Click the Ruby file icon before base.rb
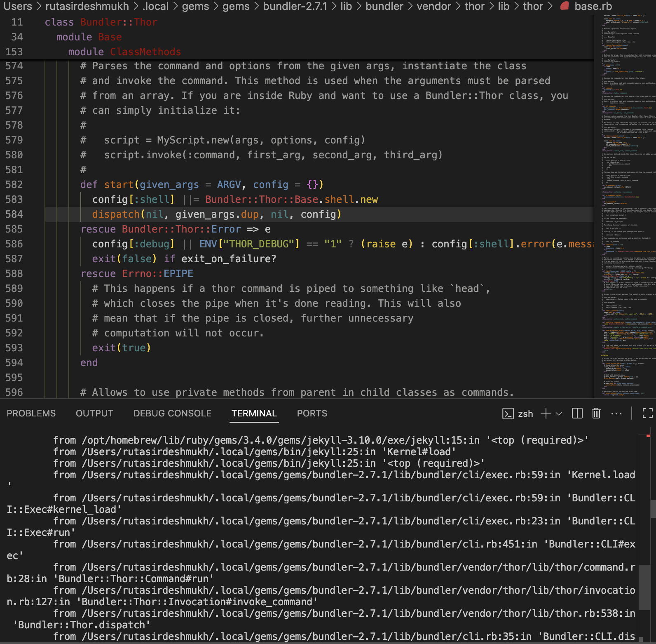Screen dimensions: 656x644 (565, 6)
